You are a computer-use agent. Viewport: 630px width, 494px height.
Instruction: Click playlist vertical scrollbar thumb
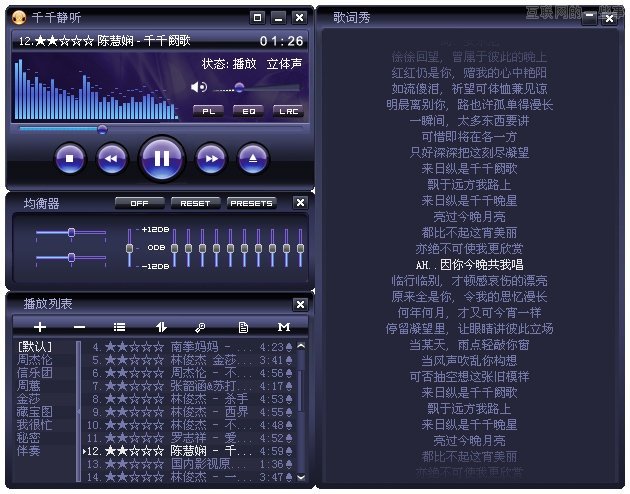(x=301, y=390)
